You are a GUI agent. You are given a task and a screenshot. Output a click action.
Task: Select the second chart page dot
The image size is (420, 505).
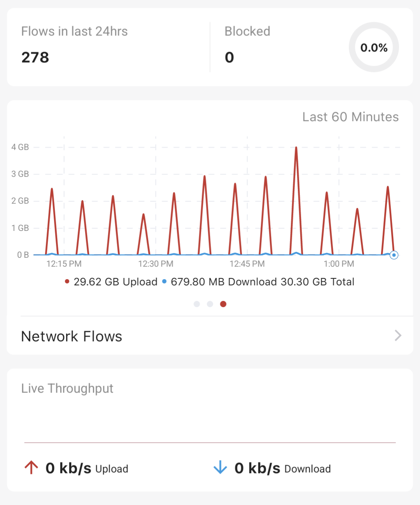(x=210, y=304)
